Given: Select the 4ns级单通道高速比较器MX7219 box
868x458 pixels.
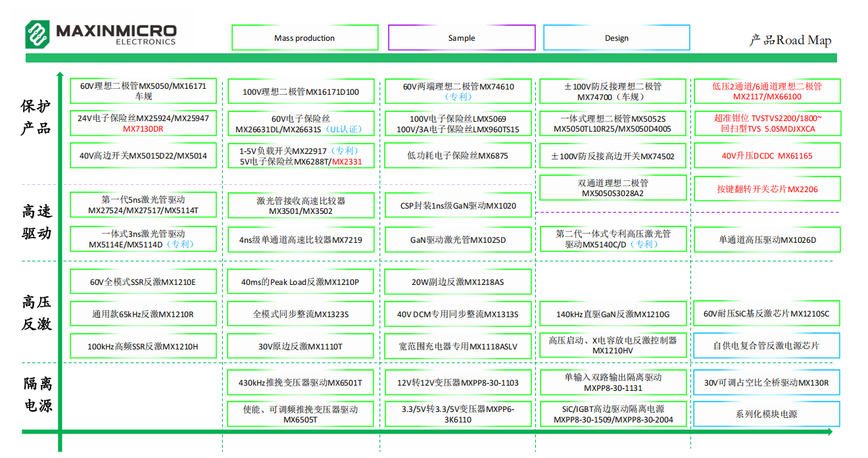Looking at the screenshot, I should pos(301,240).
